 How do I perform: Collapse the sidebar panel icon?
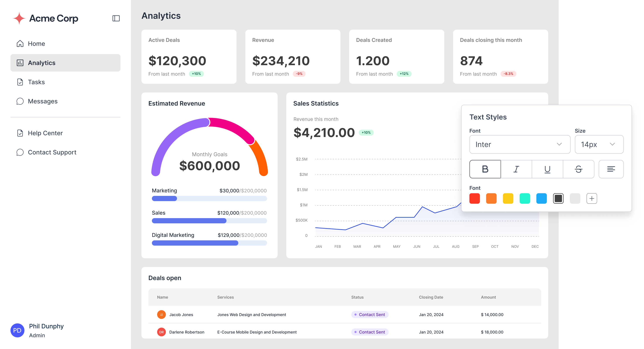[116, 18]
